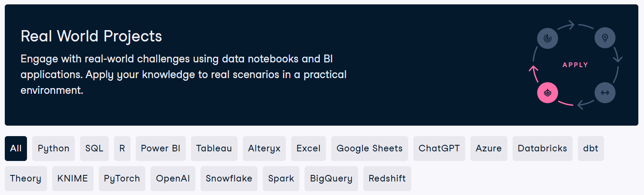
Task: Show only Power BI projects
Action: click(161, 148)
